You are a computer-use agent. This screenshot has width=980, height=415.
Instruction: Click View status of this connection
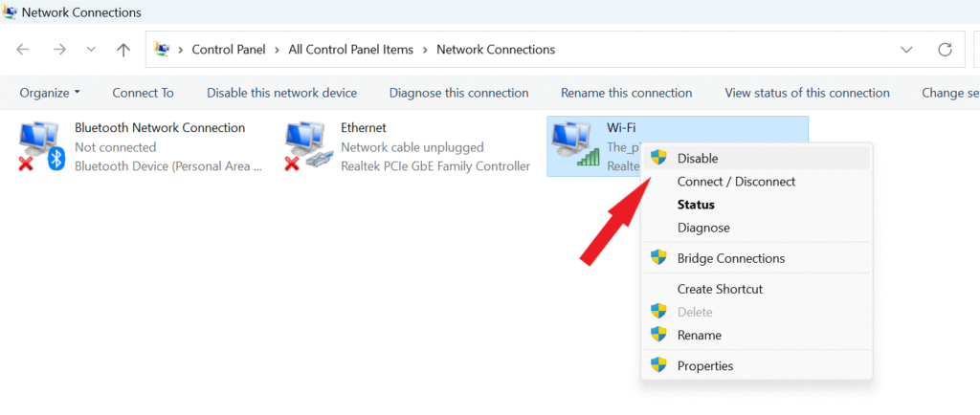pyautogui.click(x=807, y=93)
